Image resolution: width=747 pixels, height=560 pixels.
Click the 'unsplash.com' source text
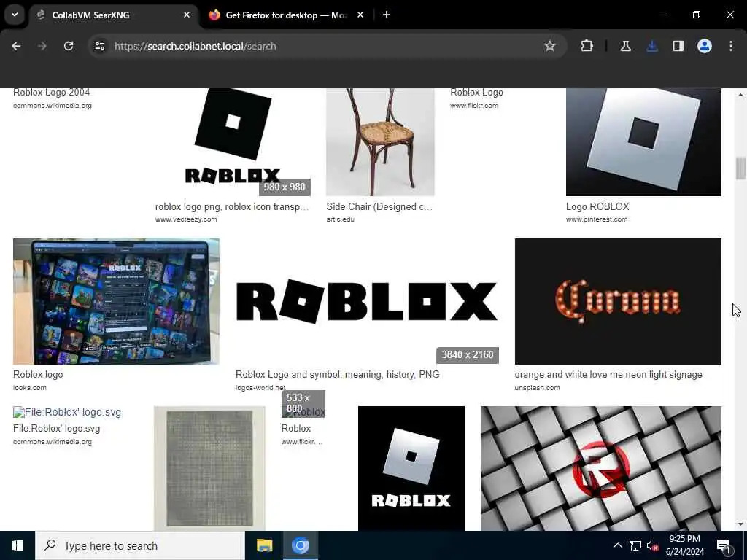coord(537,388)
